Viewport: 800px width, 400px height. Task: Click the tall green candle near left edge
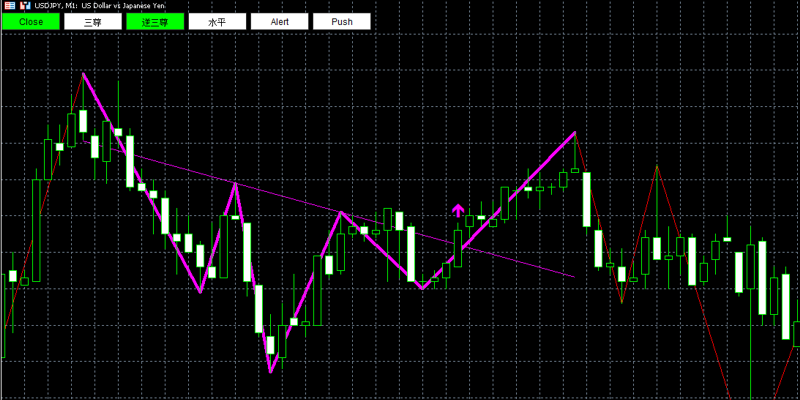36,230
